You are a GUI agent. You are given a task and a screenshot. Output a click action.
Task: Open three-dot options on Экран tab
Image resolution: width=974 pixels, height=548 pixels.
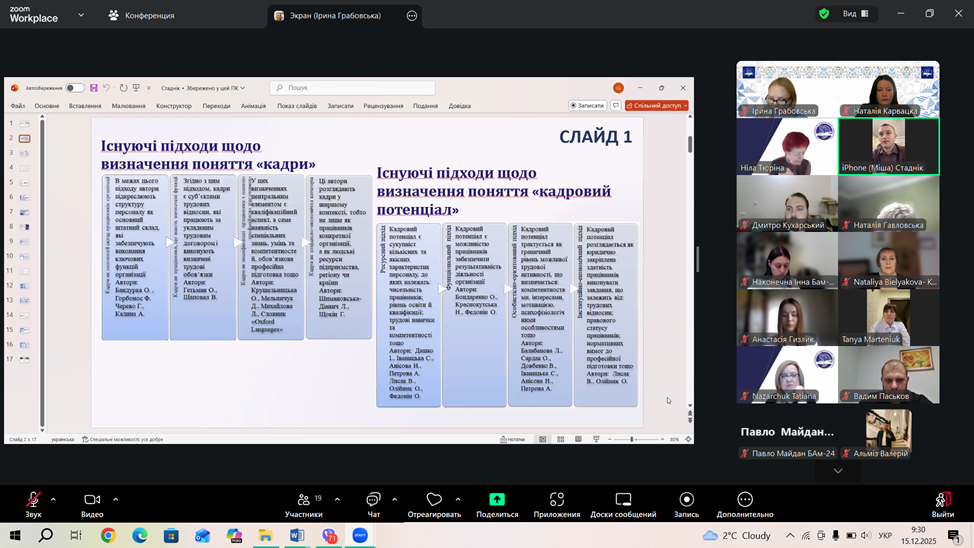click(x=411, y=15)
